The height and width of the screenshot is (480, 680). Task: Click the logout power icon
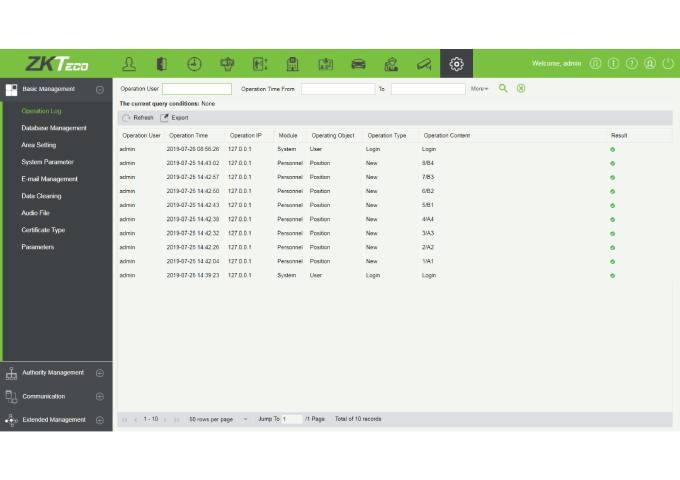point(668,64)
